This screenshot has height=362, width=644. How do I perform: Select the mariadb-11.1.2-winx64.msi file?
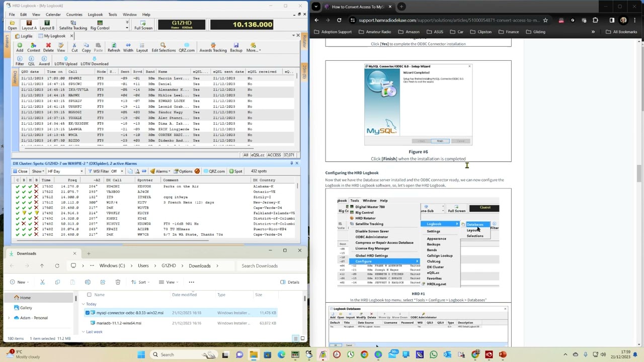[119, 323]
